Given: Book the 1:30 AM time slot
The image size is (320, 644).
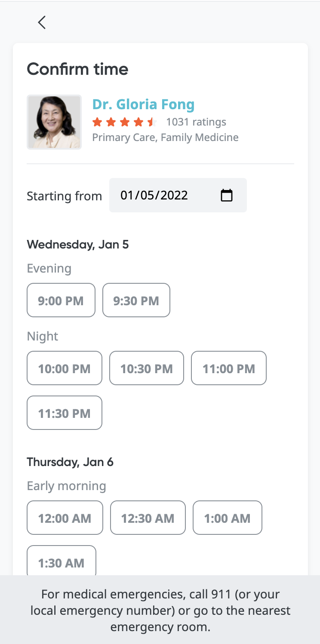Looking at the screenshot, I should (61, 562).
